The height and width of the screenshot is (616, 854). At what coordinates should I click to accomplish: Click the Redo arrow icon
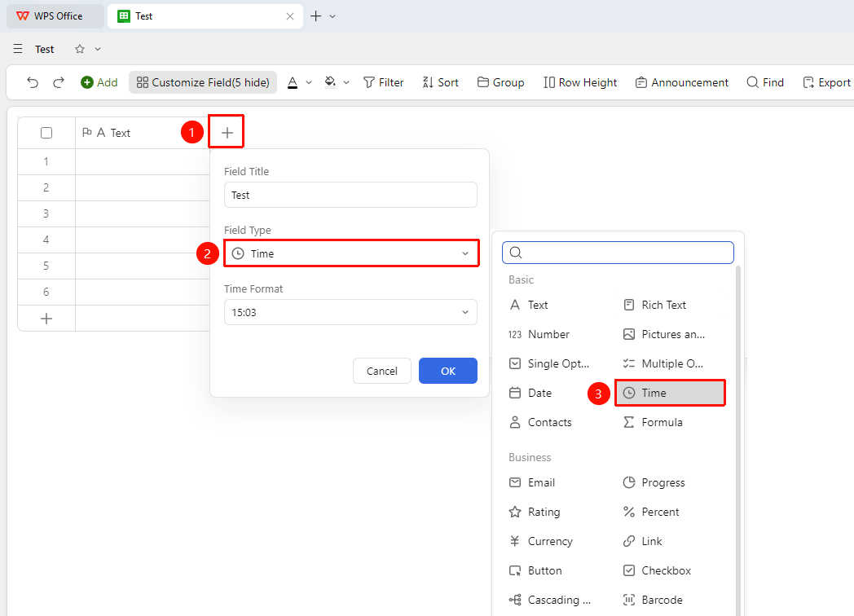[59, 82]
